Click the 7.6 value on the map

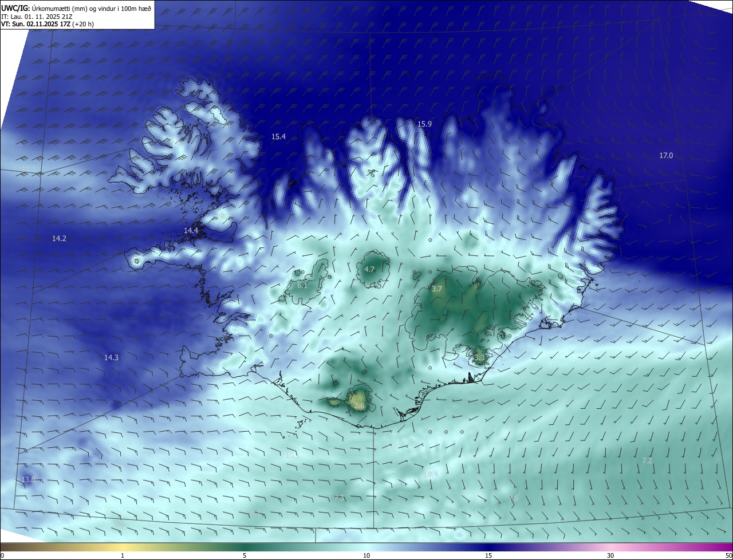[x=513, y=499]
